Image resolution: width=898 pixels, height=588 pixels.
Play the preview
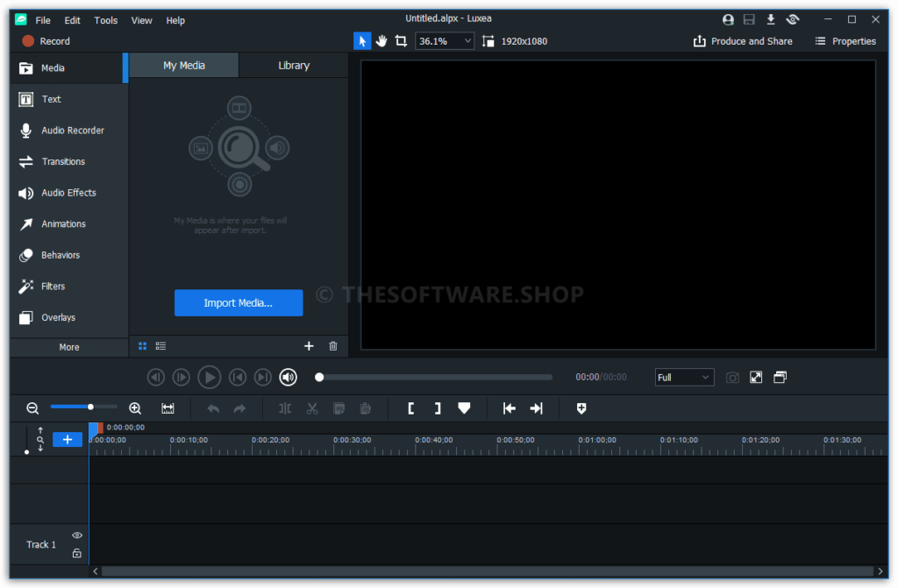click(209, 378)
